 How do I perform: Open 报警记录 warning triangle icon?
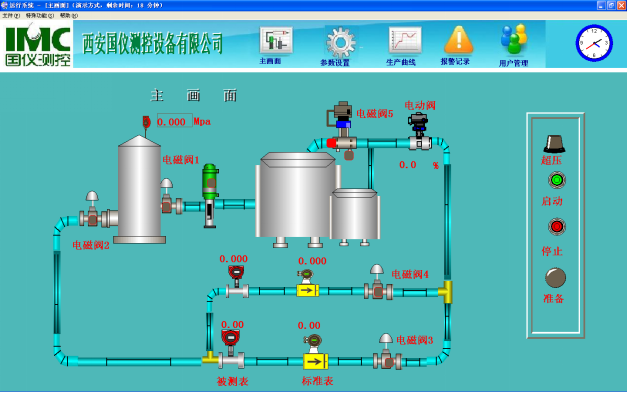tap(459, 40)
